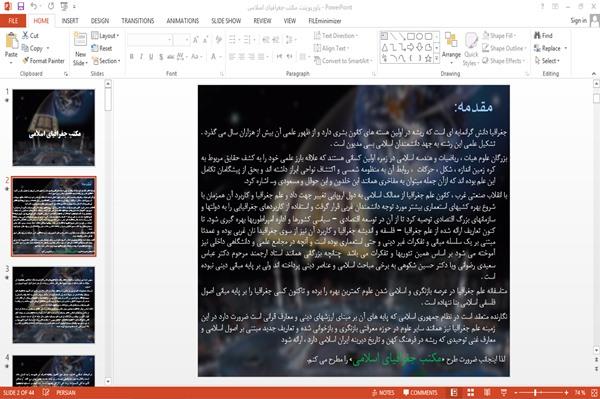Start Slide Show from status bar
This screenshot has height=399, width=600.
[504, 392]
